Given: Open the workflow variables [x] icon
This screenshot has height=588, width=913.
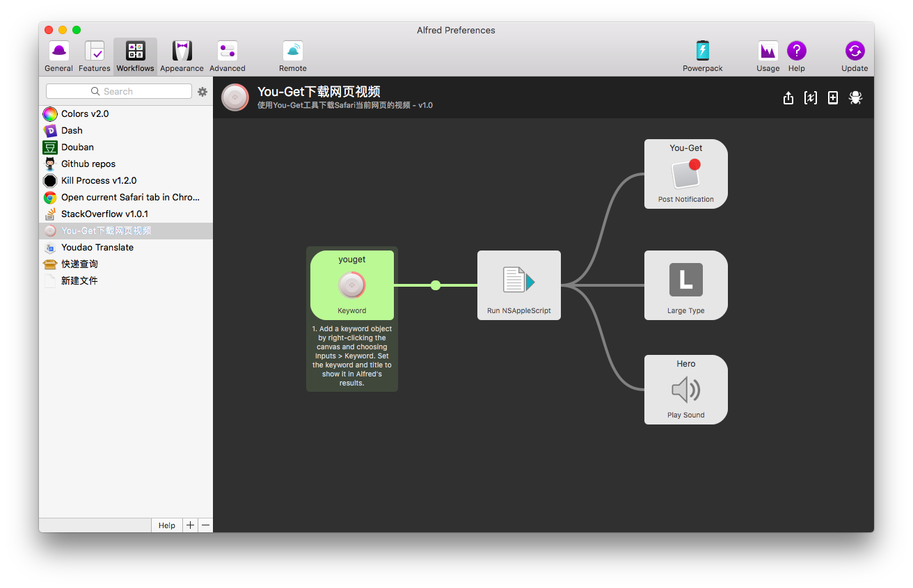Looking at the screenshot, I should (x=811, y=98).
